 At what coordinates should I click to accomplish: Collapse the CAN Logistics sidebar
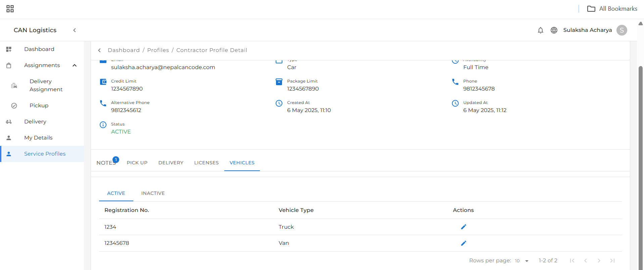click(75, 30)
